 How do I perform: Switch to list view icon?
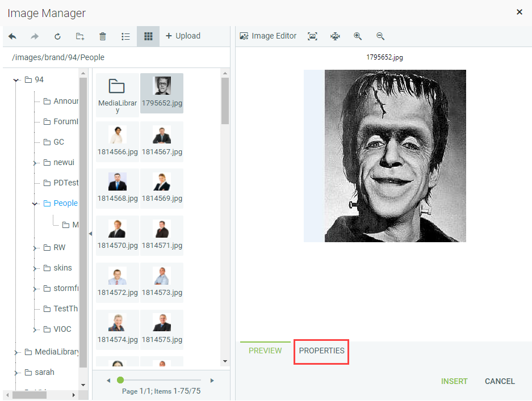point(125,36)
